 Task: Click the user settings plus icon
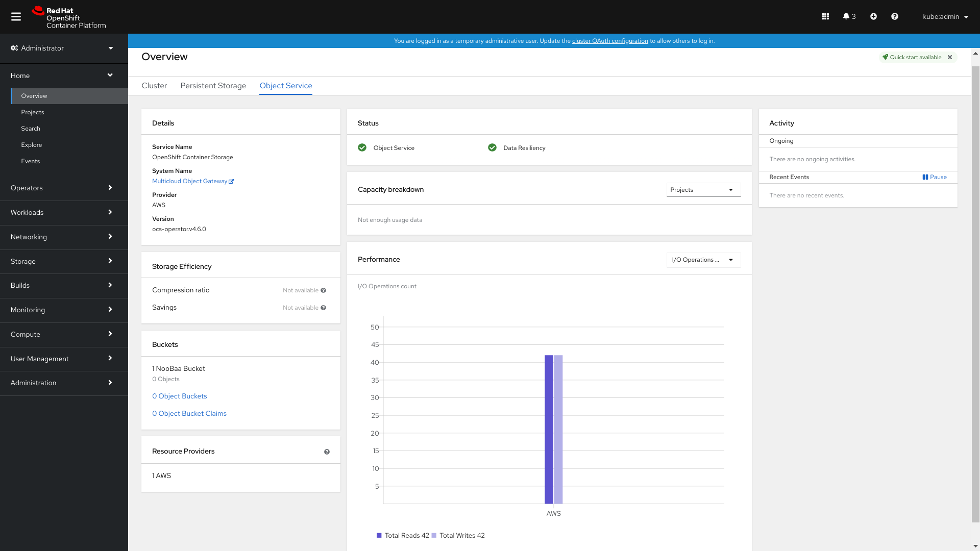[874, 16]
